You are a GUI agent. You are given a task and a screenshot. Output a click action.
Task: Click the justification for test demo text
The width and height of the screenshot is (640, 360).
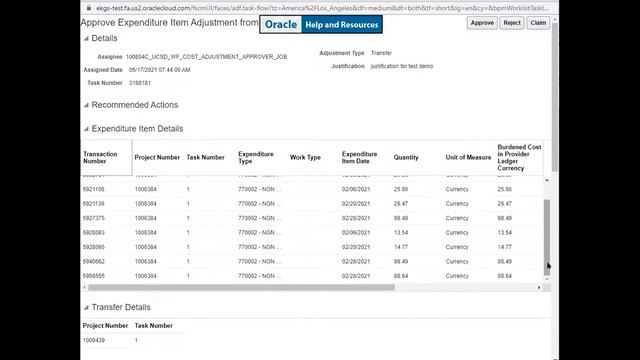point(402,66)
